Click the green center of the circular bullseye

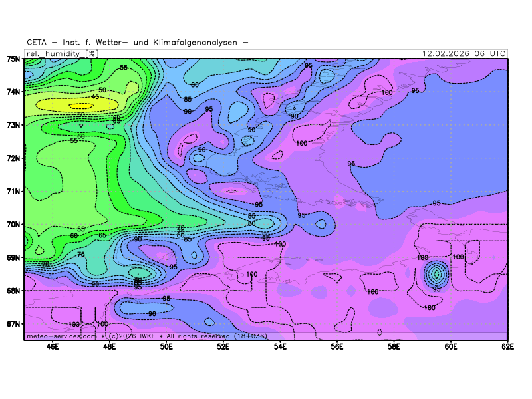[x=436, y=273]
